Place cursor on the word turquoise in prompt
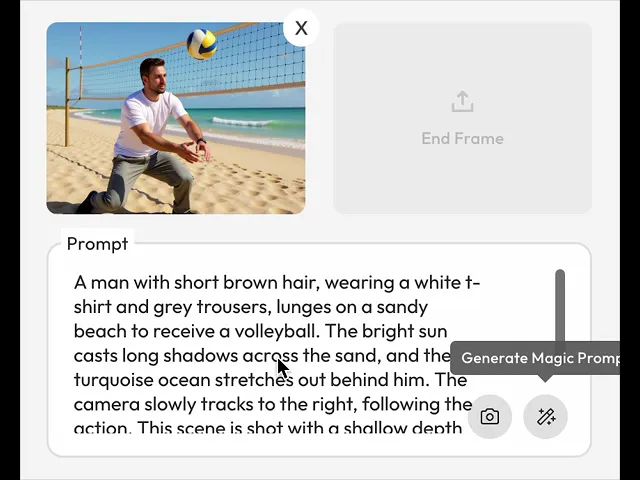640x480 pixels. (x=113, y=380)
